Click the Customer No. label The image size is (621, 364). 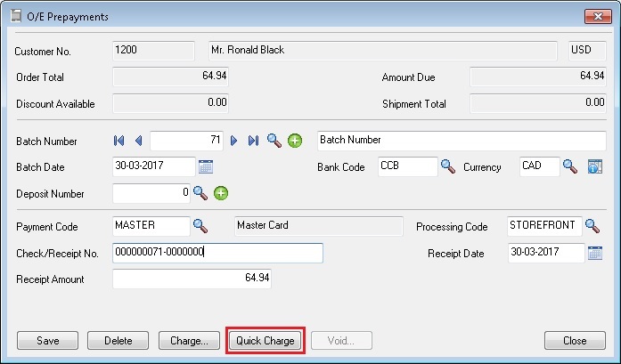43,52
